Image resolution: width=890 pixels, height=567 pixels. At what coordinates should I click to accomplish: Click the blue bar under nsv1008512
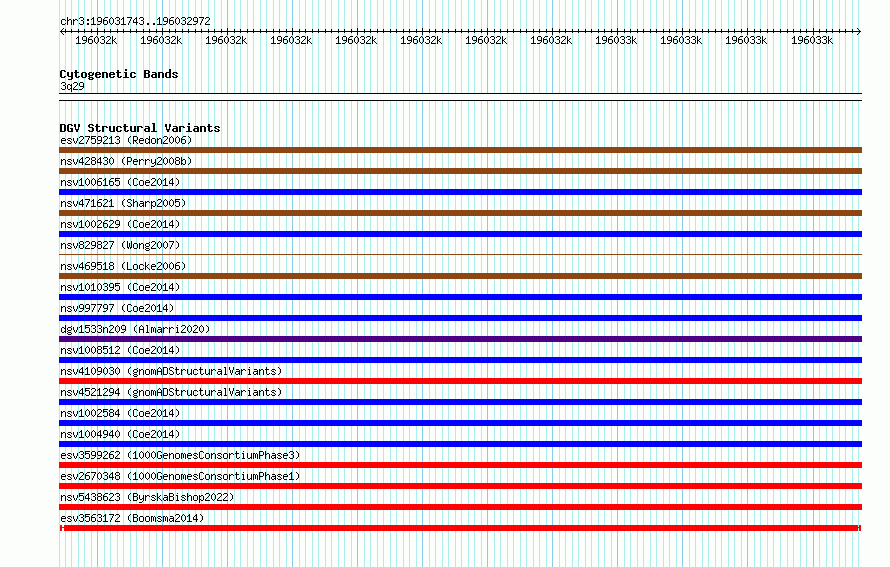point(460,360)
